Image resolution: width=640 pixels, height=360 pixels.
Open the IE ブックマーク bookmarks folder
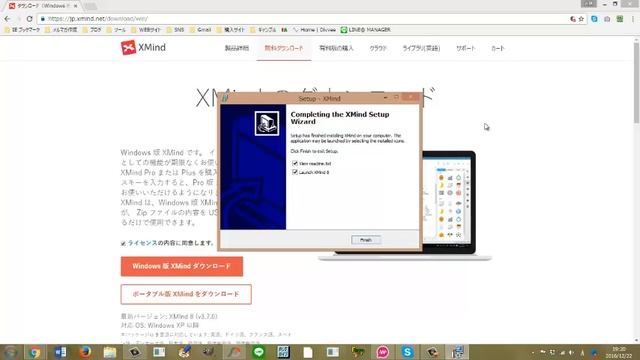(22, 30)
